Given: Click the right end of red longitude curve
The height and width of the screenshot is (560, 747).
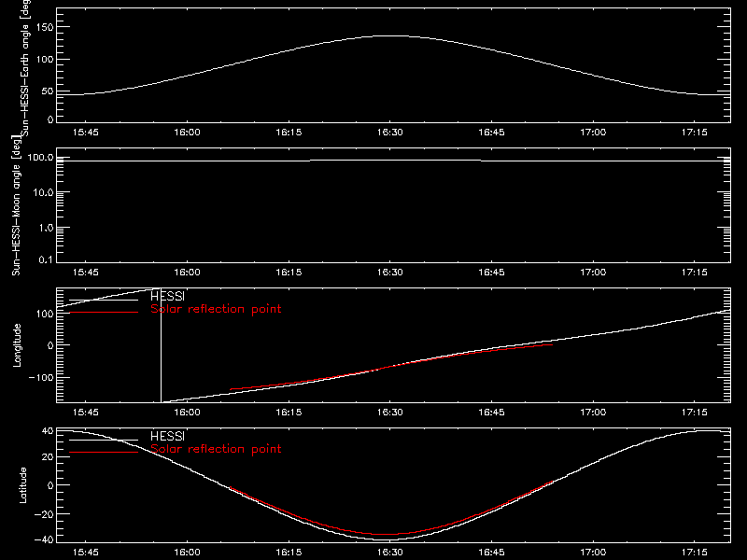Looking at the screenshot, I should (551, 344).
